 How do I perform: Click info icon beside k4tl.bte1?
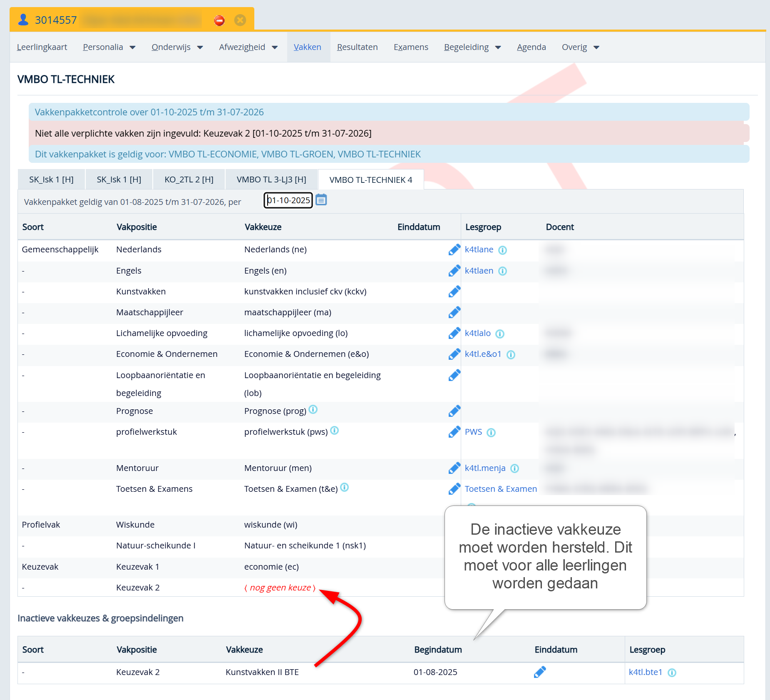[x=672, y=673]
